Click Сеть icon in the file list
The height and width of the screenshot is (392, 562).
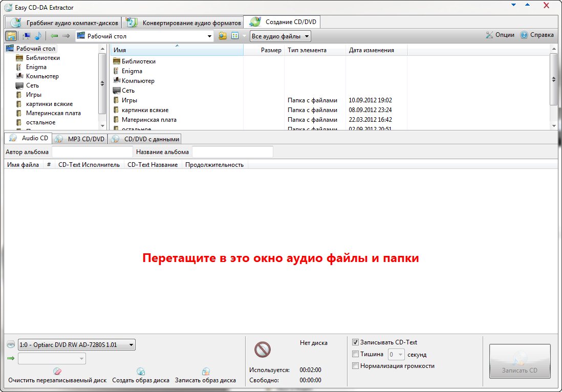pos(117,90)
